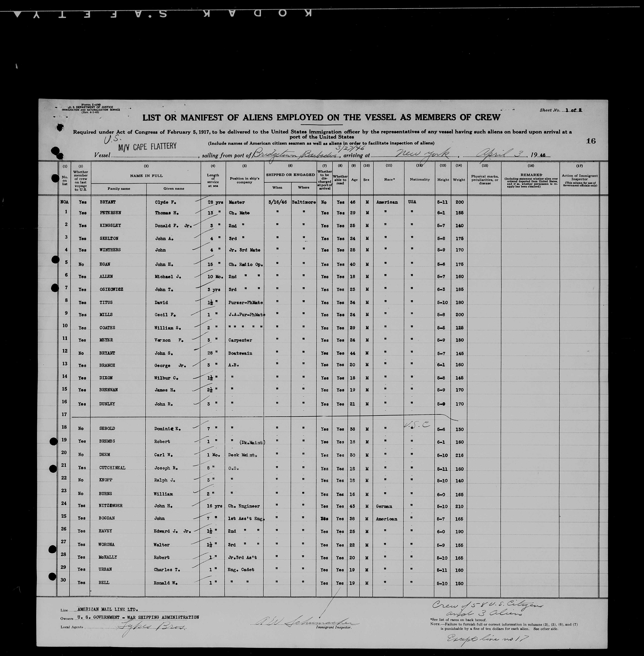Image resolution: width=644 pixels, height=656 pixels.
Task: Select the family name URBAN
Action: pyautogui.click(x=105, y=569)
